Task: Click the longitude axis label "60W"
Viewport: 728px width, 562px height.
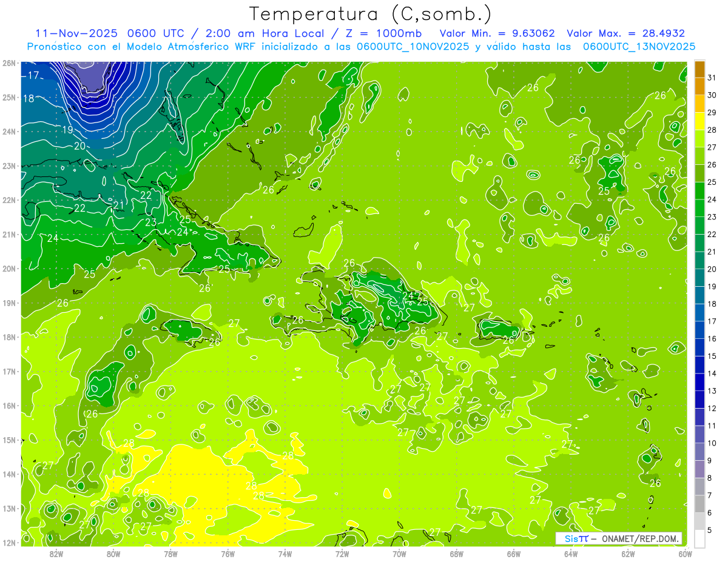Action: click(685, 553)
